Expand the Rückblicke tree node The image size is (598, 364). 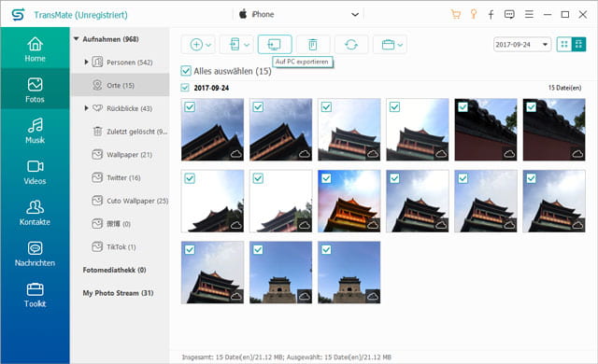pyautogui.click(x=86, y=108)
